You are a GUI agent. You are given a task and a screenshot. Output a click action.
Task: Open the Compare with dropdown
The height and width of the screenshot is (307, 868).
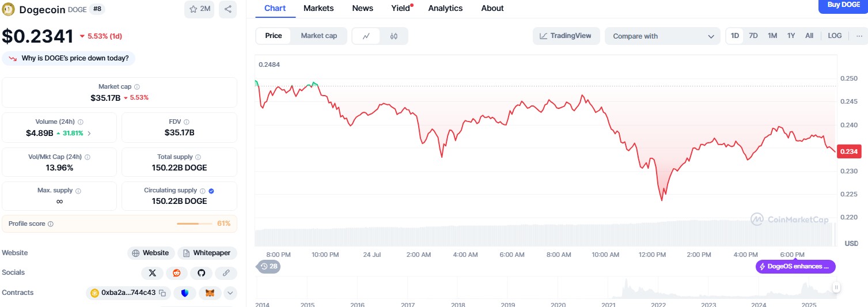[x=662, y=36]
